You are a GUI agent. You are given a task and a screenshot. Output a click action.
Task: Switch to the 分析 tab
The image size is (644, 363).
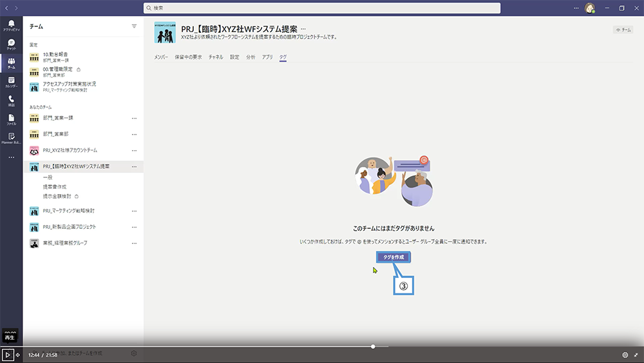click(251, 57)
